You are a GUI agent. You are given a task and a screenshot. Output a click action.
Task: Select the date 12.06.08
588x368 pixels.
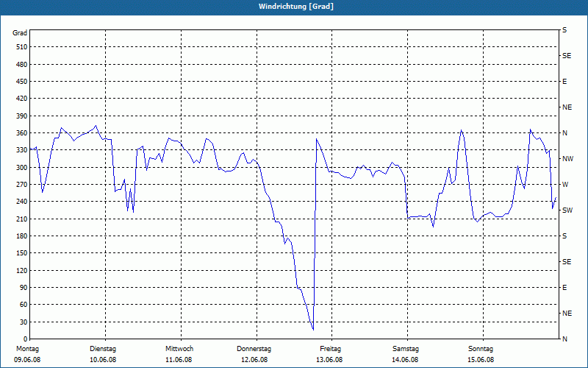click(x=254, y=360)
